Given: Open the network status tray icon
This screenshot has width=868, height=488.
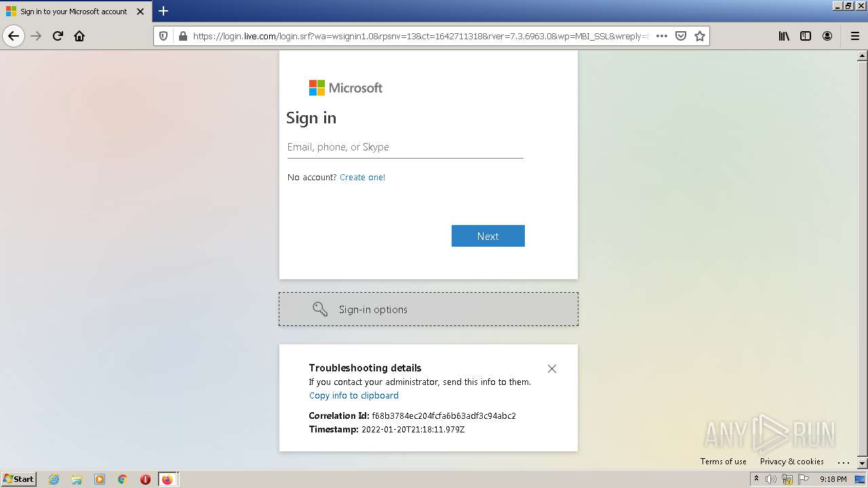Looking at the screenshot, I should [787, 479].
